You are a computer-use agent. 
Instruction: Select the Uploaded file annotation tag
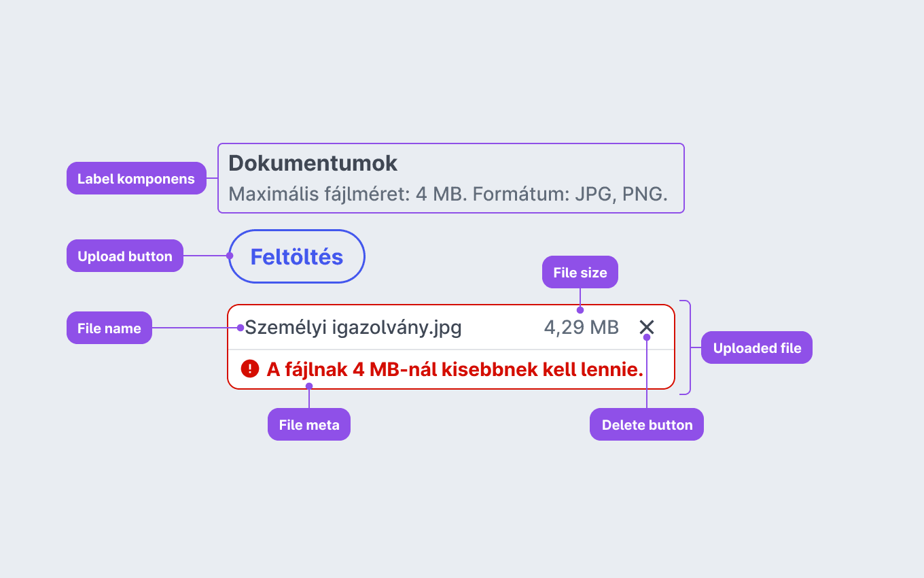pos(757,347)
